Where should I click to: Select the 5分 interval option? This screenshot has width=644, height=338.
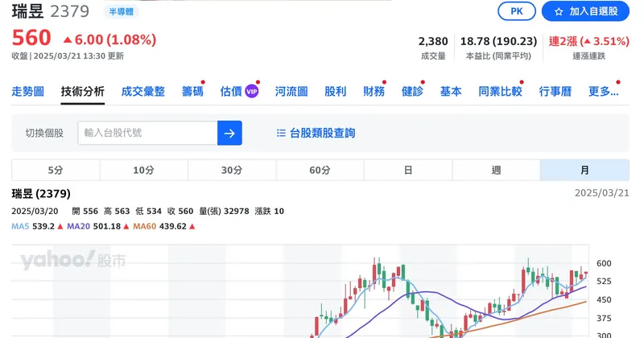56,170
